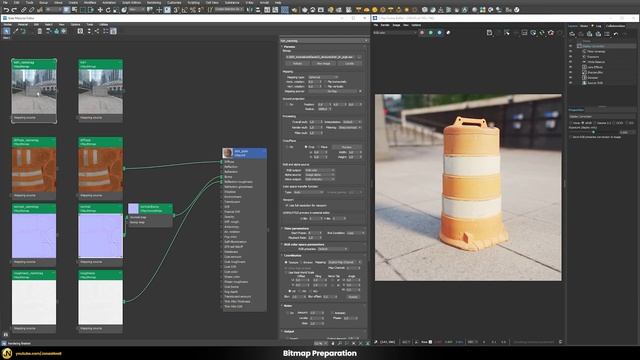This screenshot has width=640, height=360.
Task: Select the arrow Select Tool in Slate toolbar
Action: [7, 31]
